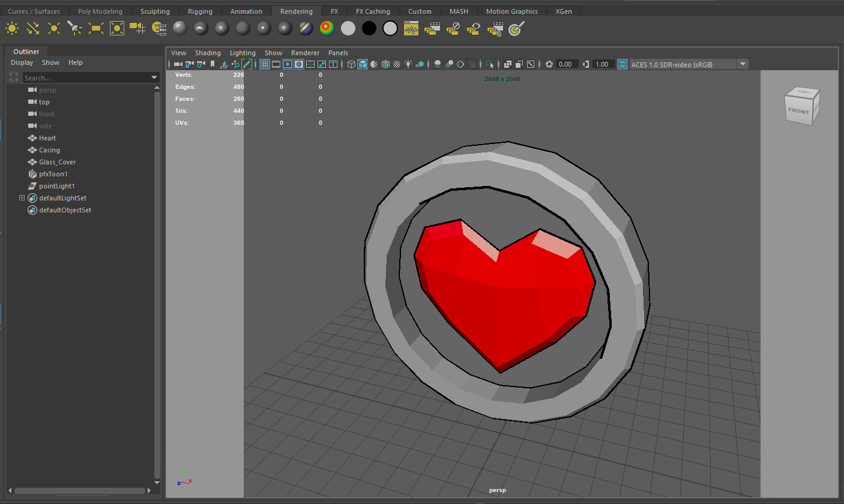Viewport: 844px width, 504px height.
Task: Select the Heart object in the Outliner
Action: [46, 138]
